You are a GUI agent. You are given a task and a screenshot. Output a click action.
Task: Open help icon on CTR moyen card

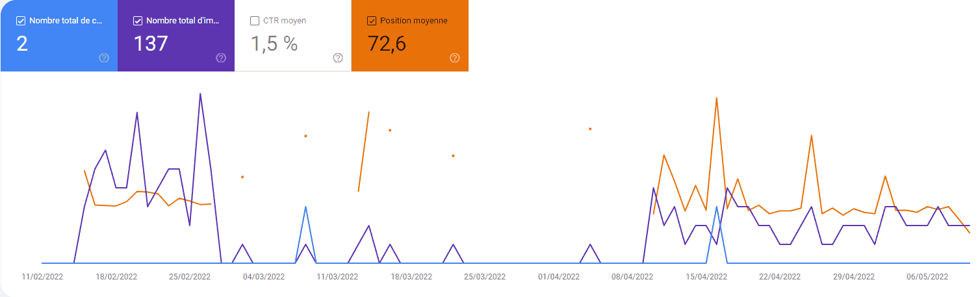click(x=338, y=58)
